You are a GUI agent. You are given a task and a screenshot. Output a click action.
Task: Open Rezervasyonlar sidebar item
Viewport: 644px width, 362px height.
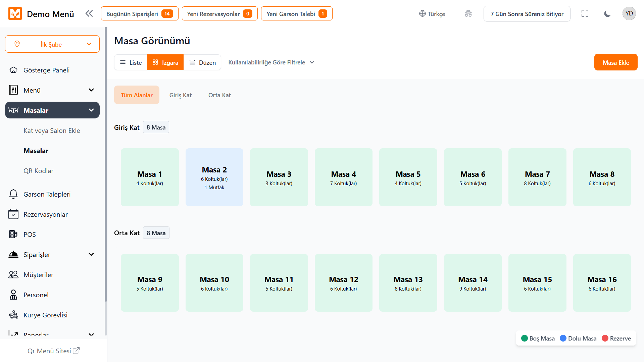pos(52,214)
